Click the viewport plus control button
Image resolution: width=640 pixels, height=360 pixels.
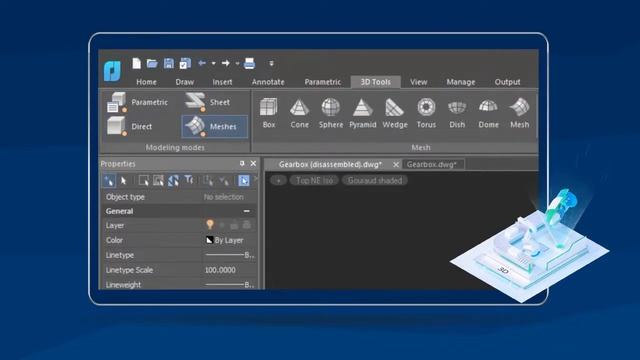[278, 180]
